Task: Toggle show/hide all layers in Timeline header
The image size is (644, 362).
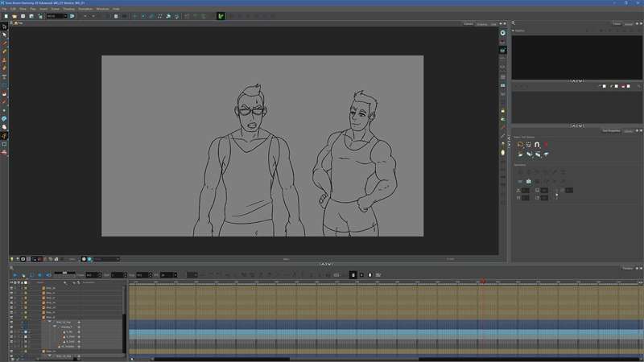Action: (11, 282)
